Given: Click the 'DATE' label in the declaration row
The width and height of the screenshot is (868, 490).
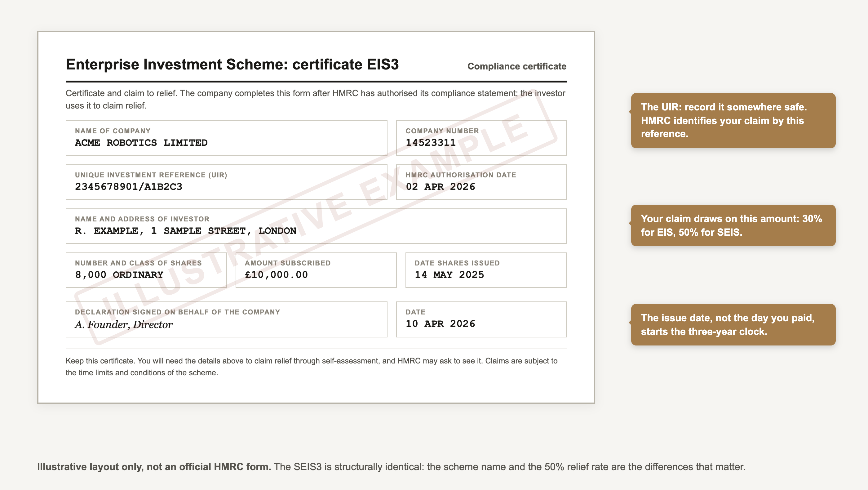Looking at the screenshot, I should [415, 312].
